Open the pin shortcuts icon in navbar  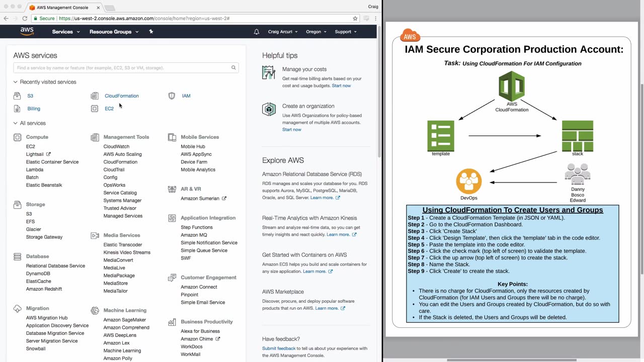pyautogui.click(x=151, y=32)
